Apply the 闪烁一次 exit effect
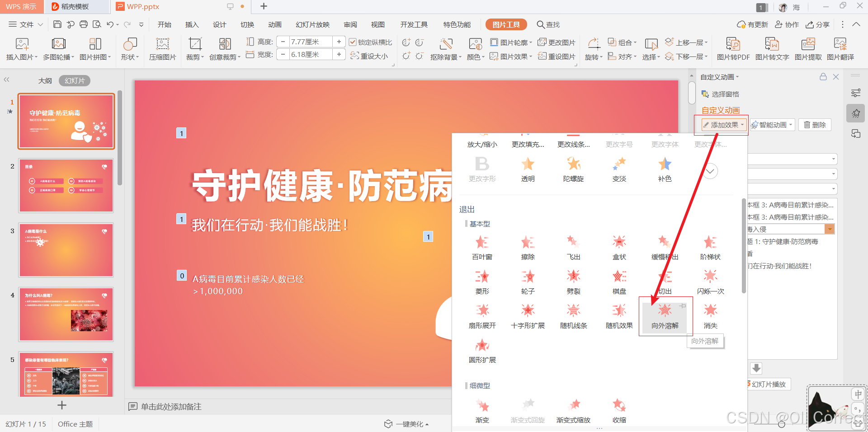This screenshot has height=432, width=868. pos(710,282)
